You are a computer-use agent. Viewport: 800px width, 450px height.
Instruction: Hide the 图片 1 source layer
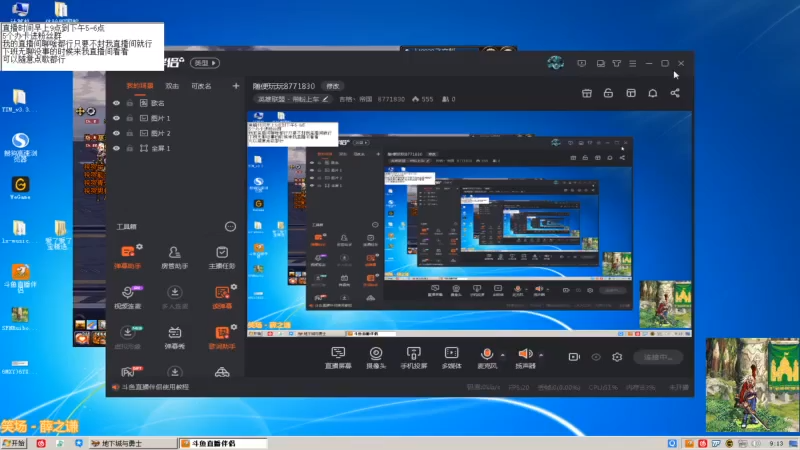tap(116, 118)
